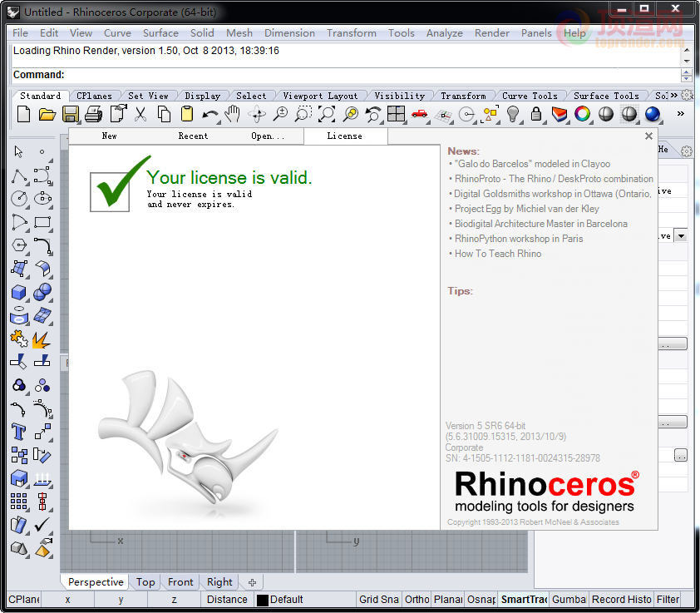This screenshot has width=700, height=613.
Task: Select the Text object tool
Action: [x=19, y=432]
